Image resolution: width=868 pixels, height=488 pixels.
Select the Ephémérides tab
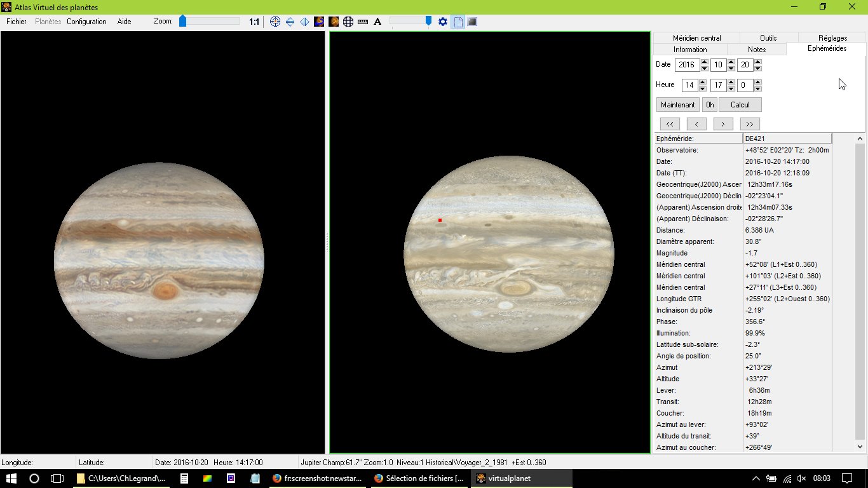pyautogui.click(x=827, y=49)
